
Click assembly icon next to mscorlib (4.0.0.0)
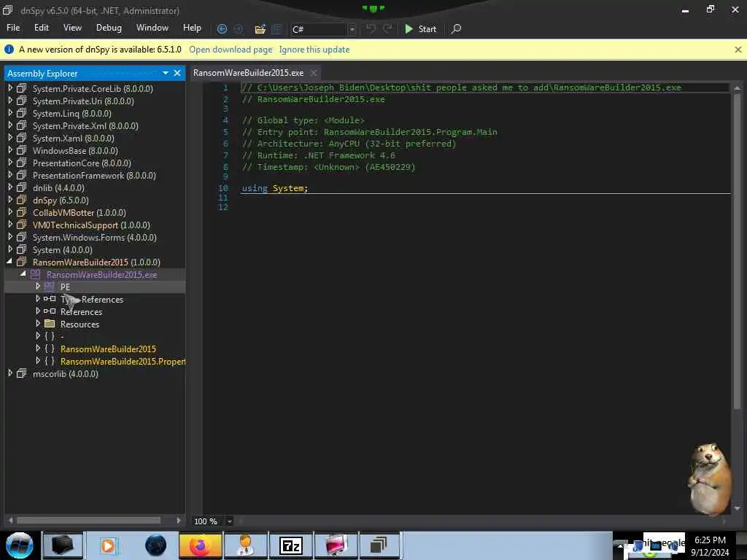click(21, 373)
